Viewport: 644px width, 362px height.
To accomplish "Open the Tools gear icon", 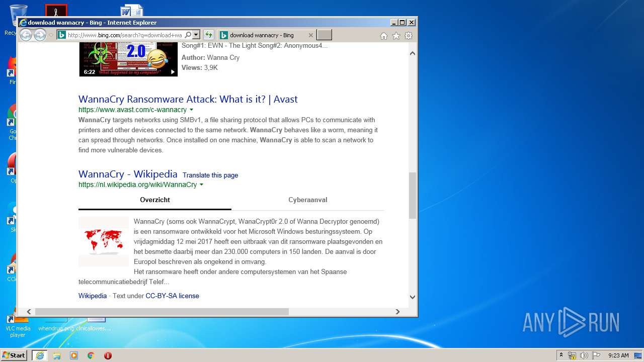I will [409, 36].
